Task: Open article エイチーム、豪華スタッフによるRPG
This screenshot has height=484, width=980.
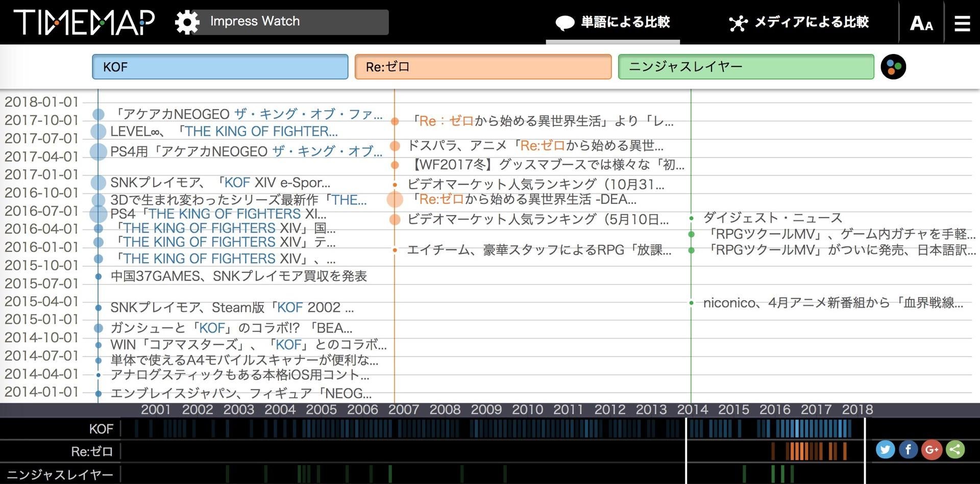Action: (x=539, y=250)
